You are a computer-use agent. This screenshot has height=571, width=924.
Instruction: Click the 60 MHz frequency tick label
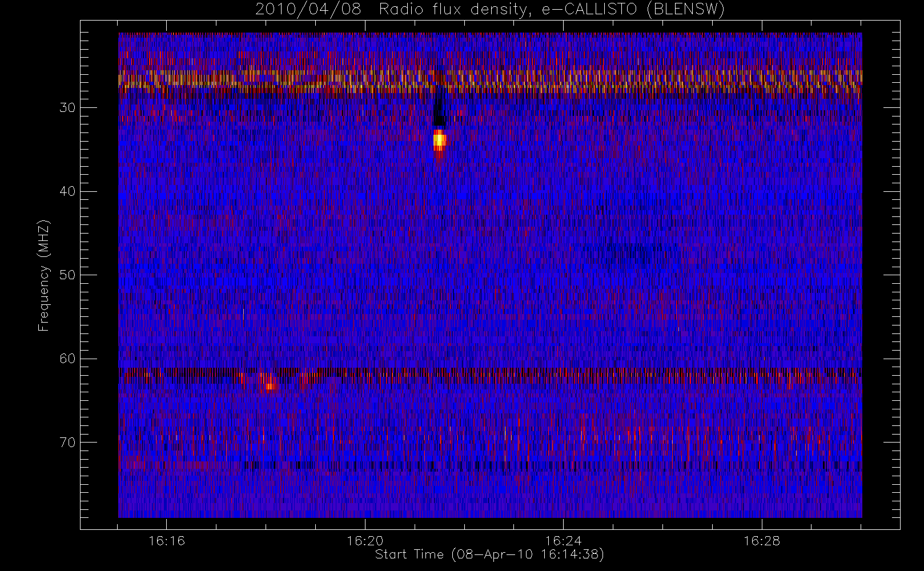point(67,359)
